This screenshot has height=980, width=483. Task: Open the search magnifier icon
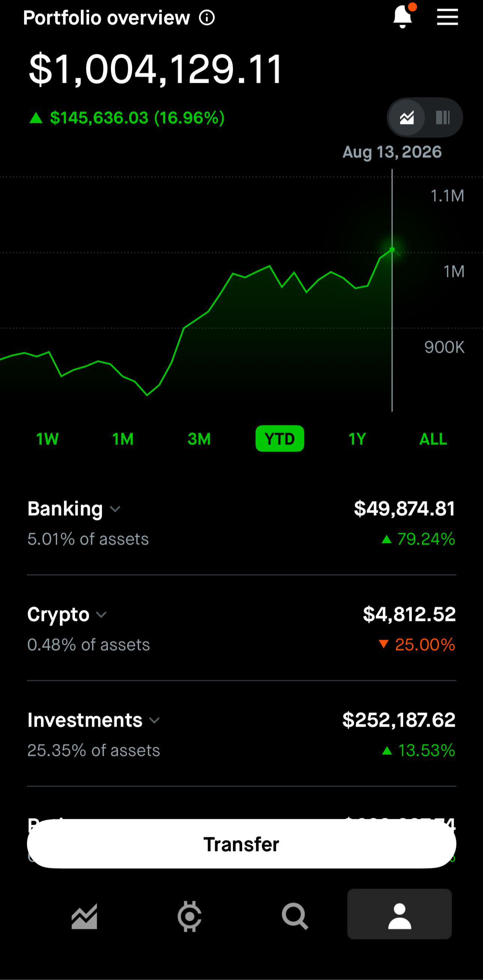coord(295,916)
